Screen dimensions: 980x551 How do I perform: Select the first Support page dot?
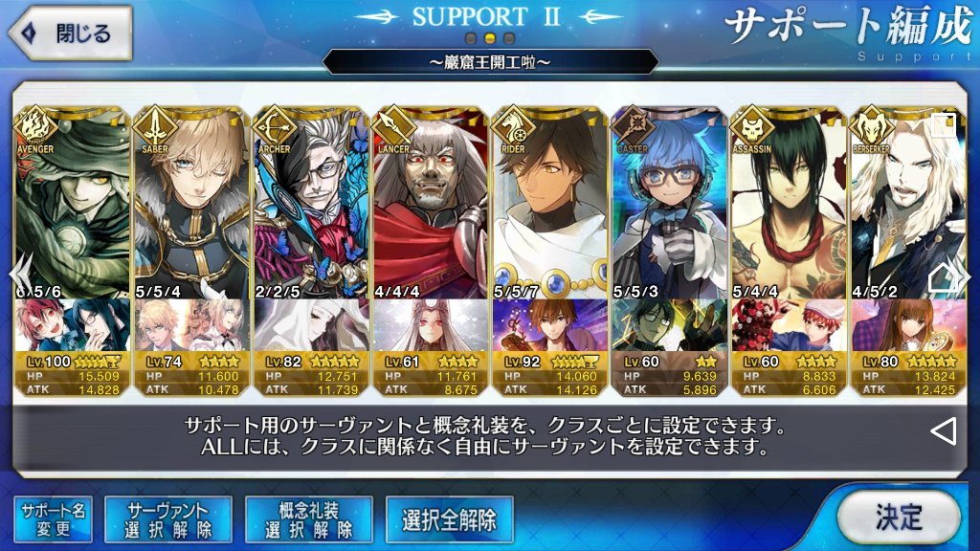(471, 38)
